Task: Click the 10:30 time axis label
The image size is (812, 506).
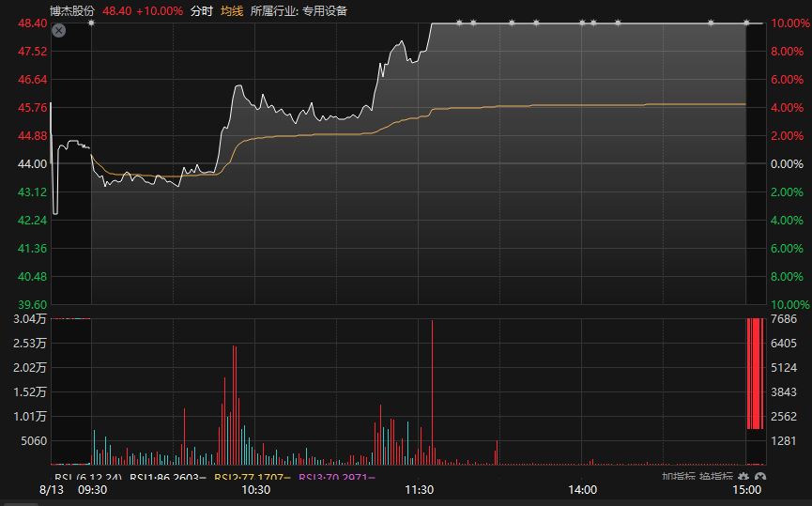Action: (256, 489)
